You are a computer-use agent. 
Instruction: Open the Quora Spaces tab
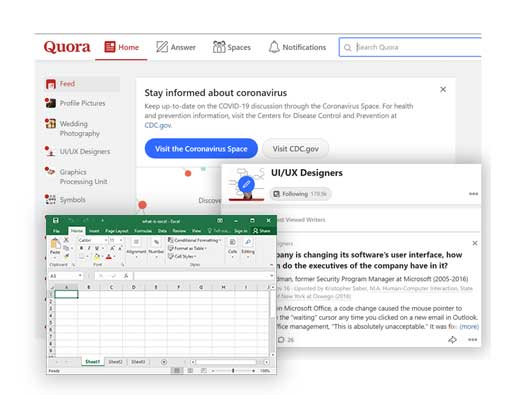[x=232, y=47]
